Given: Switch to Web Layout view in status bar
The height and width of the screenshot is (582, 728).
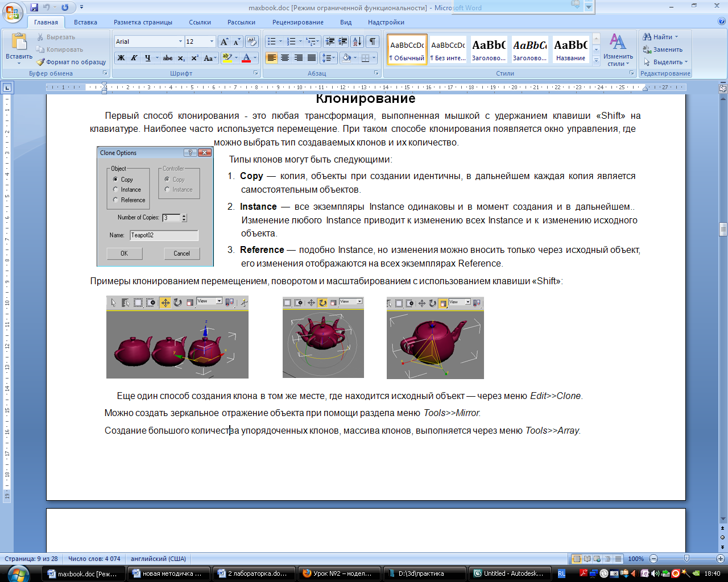Looking at the screenshot, I should click(597, 559).
